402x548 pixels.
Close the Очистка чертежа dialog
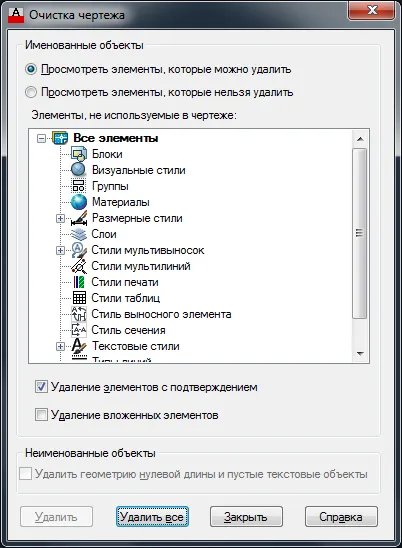click(372, 10)
